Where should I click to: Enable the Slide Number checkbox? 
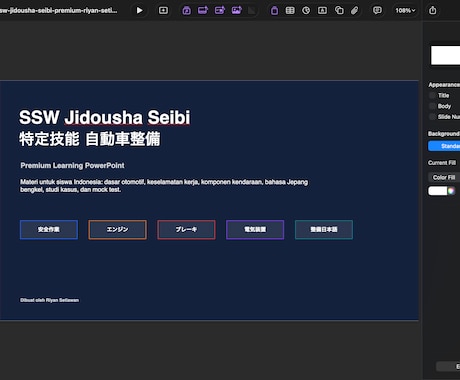[x=433, y=117]
